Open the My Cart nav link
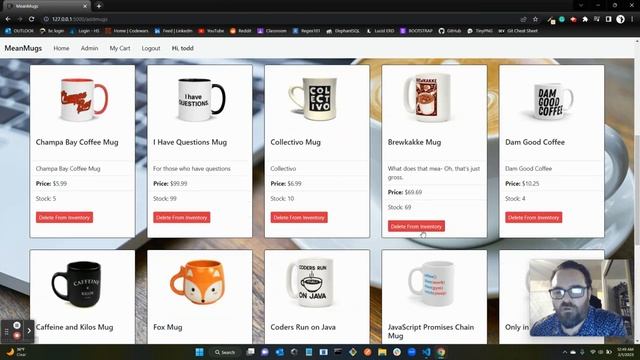The image size is (640, 360). click(x=120, y=48)
